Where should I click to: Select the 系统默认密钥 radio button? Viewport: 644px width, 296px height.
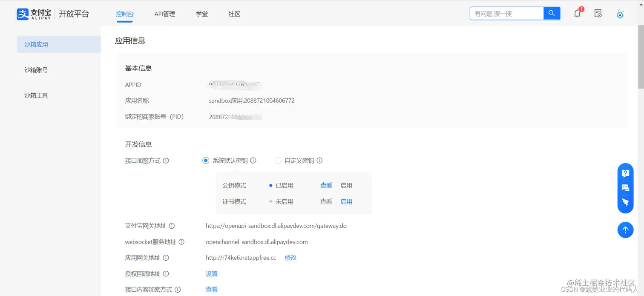(x=206, y=161)
